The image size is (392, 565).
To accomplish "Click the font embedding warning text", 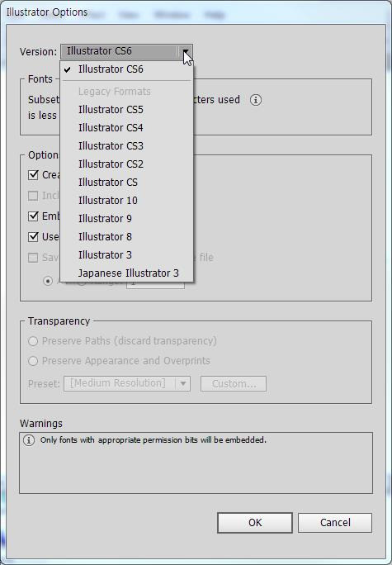I will click(153, 440).
